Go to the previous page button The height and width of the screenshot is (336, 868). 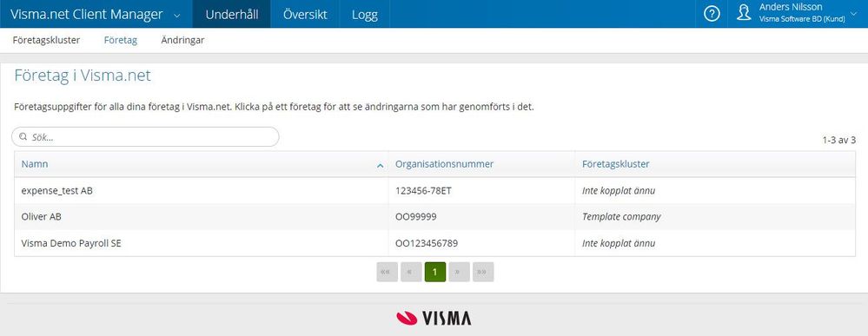pyautogui.click(x=411, y=272)
